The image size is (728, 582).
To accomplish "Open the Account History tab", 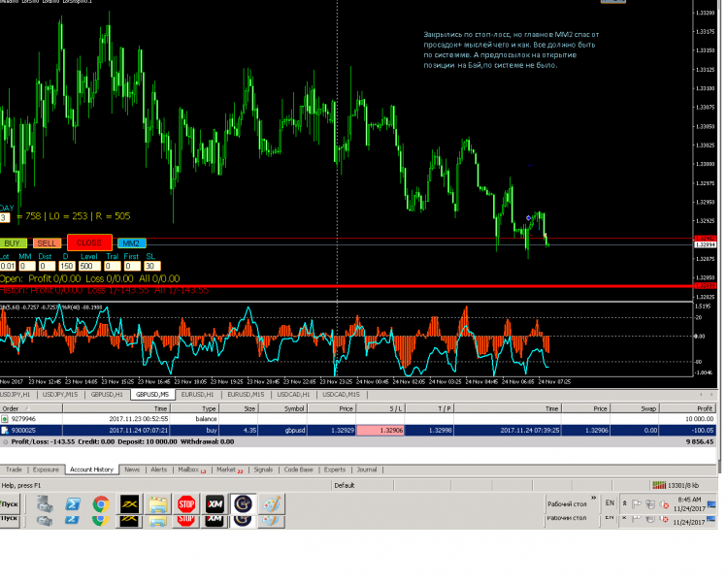I will [91, 469].
